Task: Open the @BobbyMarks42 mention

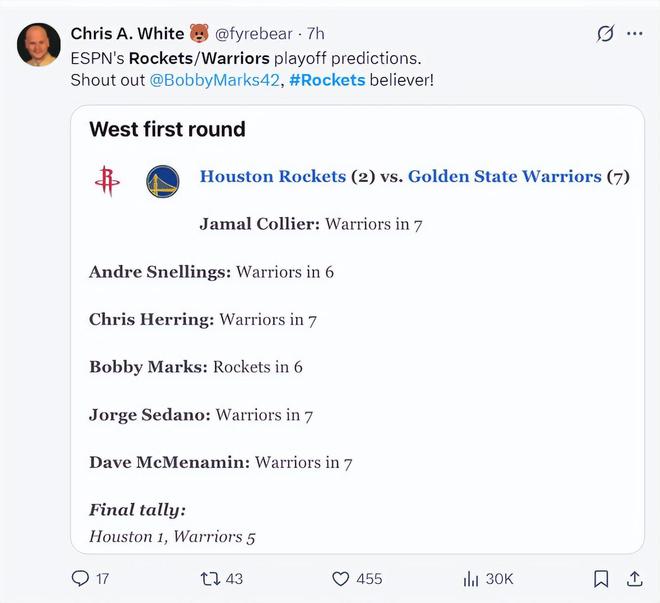Action: click(x=213, y=80)
